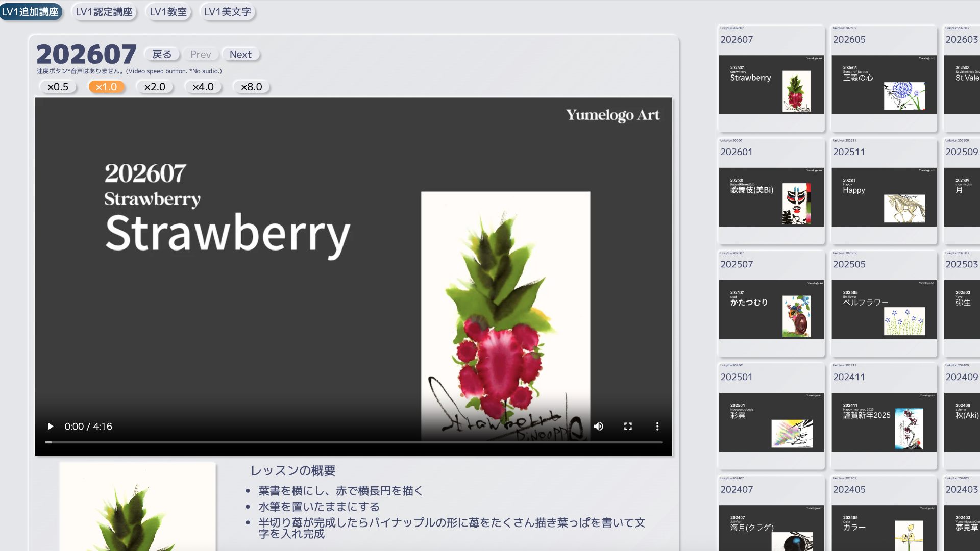
Task: Enter fullscreen mode for the video
Action: 628,426
